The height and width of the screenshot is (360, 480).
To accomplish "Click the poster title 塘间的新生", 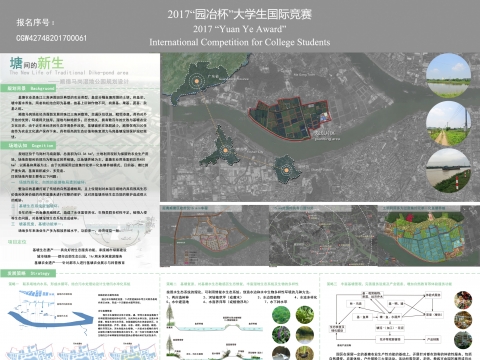I will coord(37,63).
